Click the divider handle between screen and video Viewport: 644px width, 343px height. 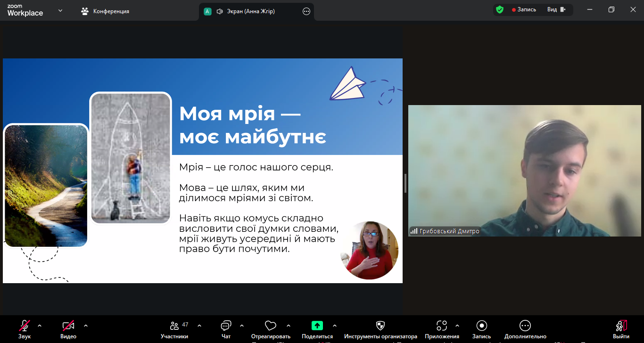click(405, 183)
